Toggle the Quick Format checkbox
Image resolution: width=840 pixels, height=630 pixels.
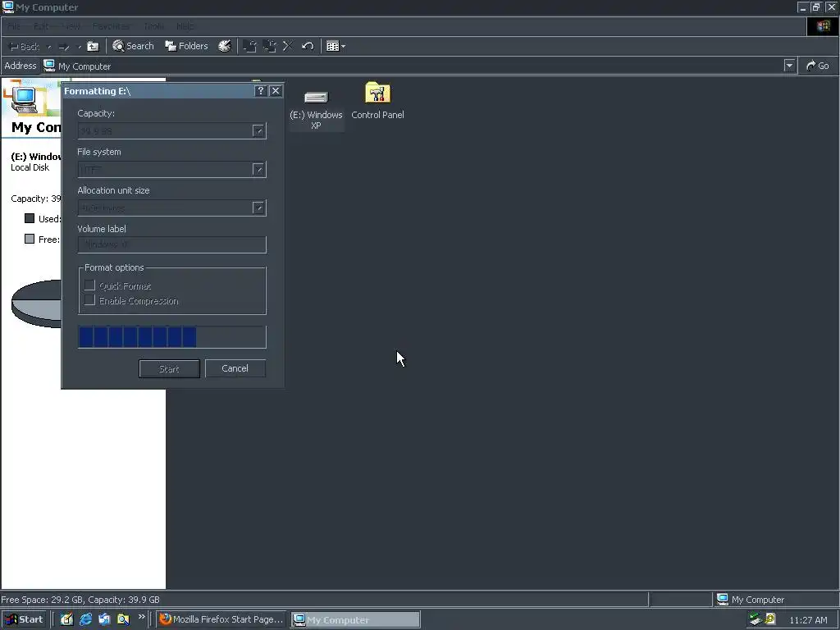(89, 285)
